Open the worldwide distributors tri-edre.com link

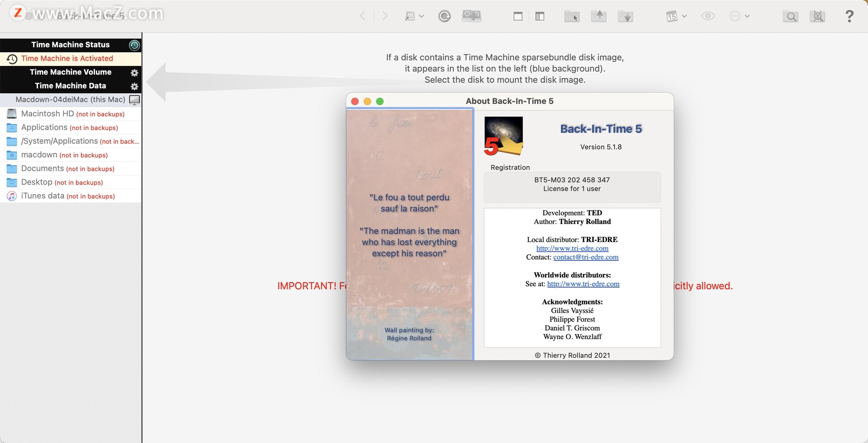(583, 284)
